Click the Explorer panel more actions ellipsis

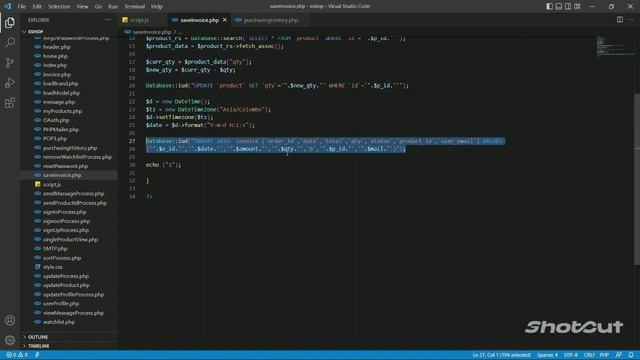[x=108, y=20]
